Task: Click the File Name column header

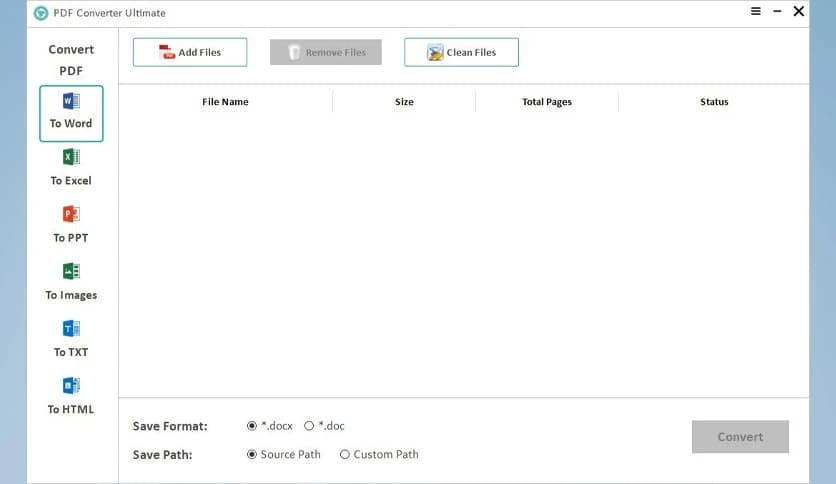Action: click(225, 102)
